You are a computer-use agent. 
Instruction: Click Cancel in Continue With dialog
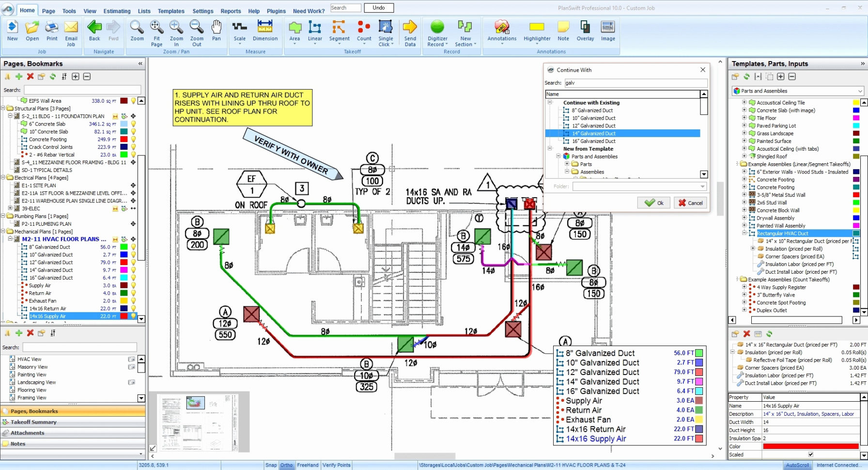coord(690,203)
